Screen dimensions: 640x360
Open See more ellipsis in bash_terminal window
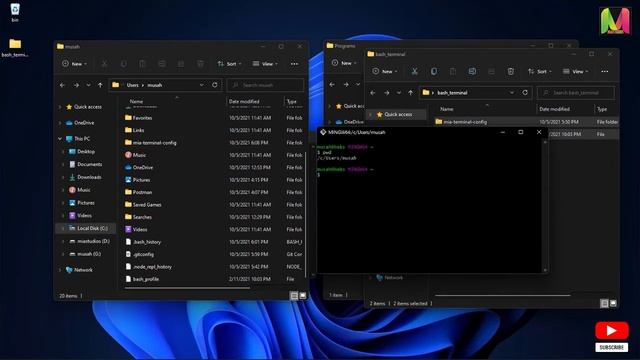click(x=604, y=71)
